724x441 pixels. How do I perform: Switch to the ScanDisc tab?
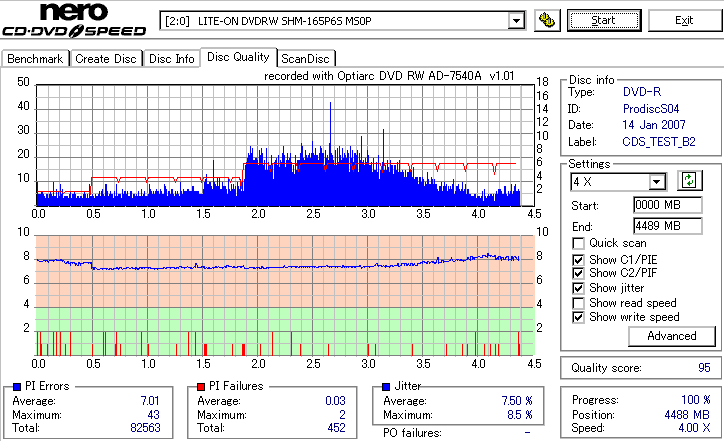point(305,59)
